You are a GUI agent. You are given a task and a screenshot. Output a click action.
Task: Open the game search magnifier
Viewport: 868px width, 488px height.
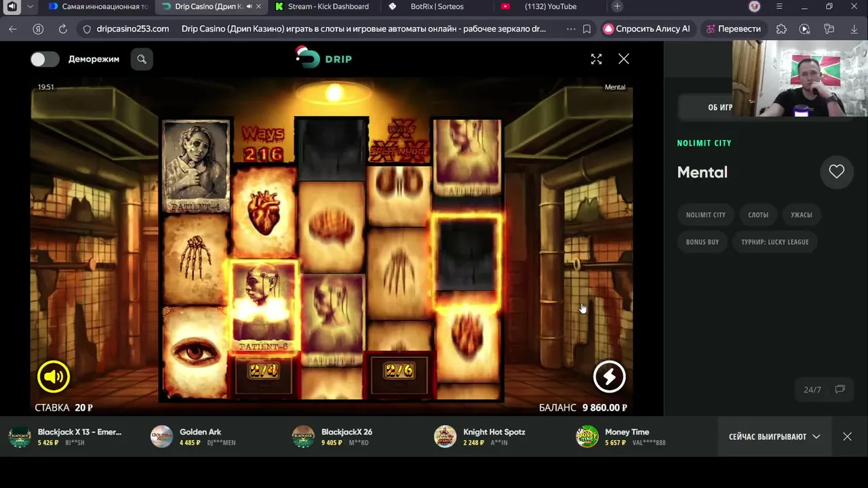pos(142,59)
